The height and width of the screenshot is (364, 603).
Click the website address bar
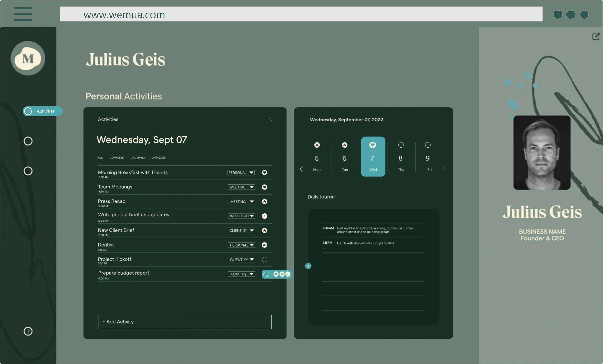(301, 14)
